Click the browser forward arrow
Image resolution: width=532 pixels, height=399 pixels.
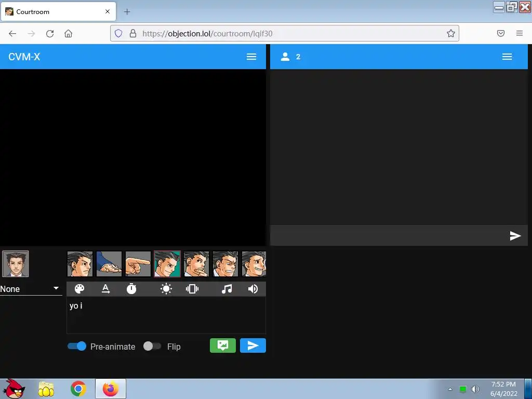click(x=31, y=33)
